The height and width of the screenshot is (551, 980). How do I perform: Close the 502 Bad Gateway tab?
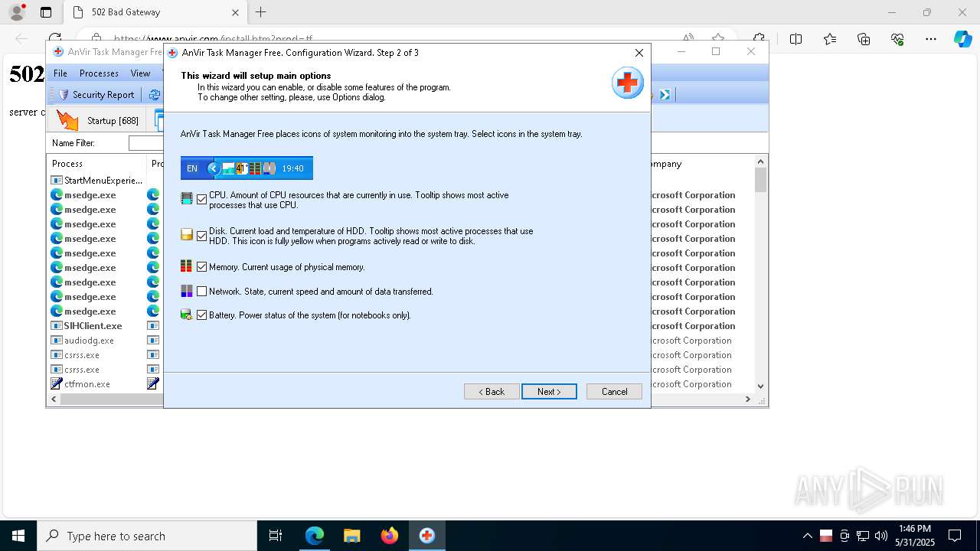click(236, 12)
